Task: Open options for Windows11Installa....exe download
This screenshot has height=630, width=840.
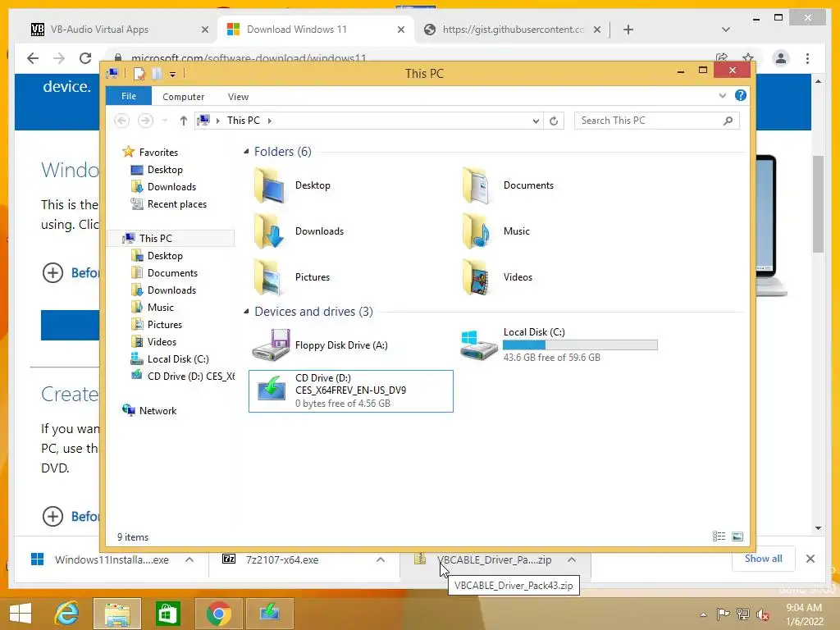Action: (x=189, y=559)
